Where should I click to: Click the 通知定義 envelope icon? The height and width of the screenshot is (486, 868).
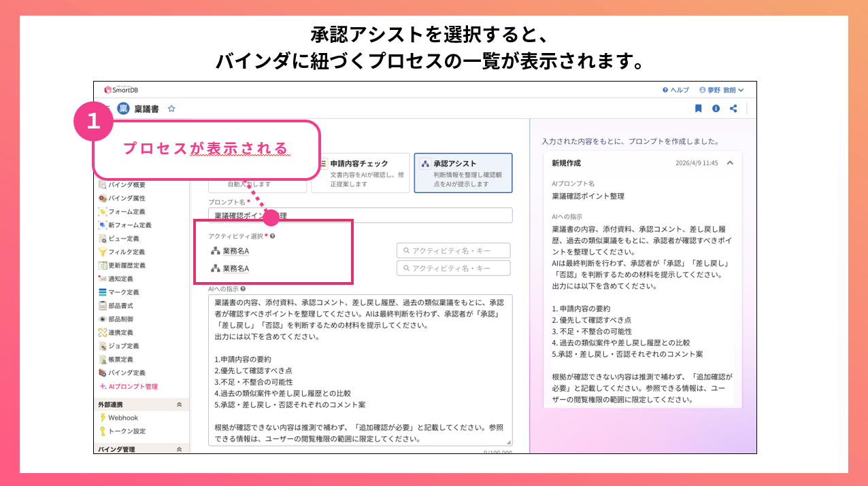coord(103,279)
